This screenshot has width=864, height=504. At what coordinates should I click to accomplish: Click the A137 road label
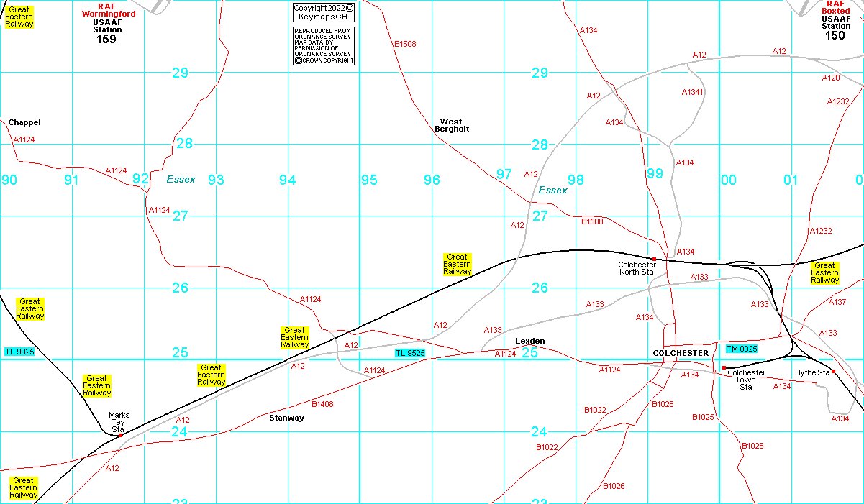coord(837,302)
